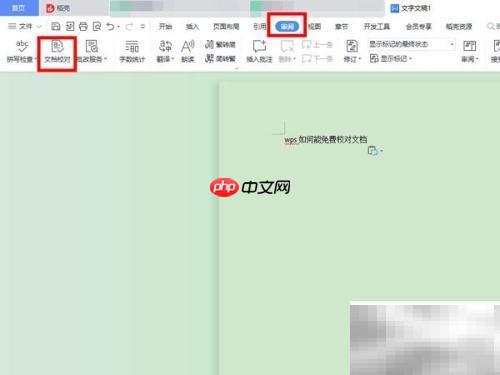The width and height of the screenshot is (500, 375).
Task: Click the export icon next to save
Action: (70, 26)
